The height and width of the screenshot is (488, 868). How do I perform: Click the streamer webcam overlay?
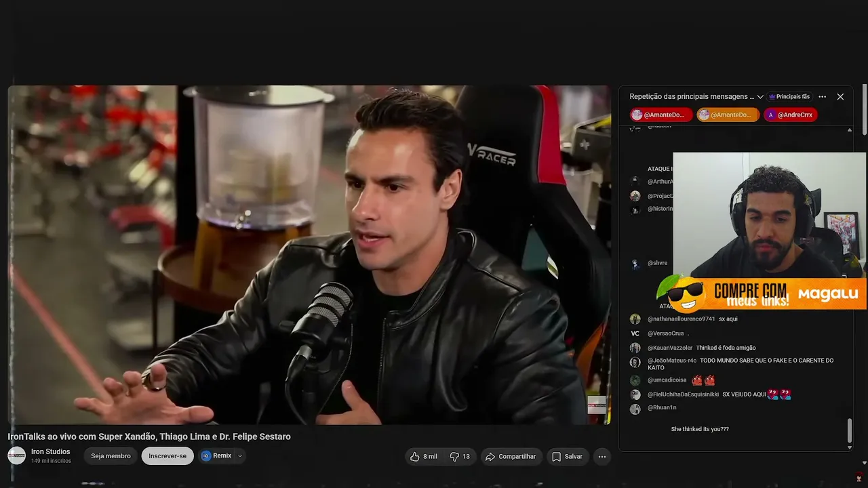[x=770, y=214]
